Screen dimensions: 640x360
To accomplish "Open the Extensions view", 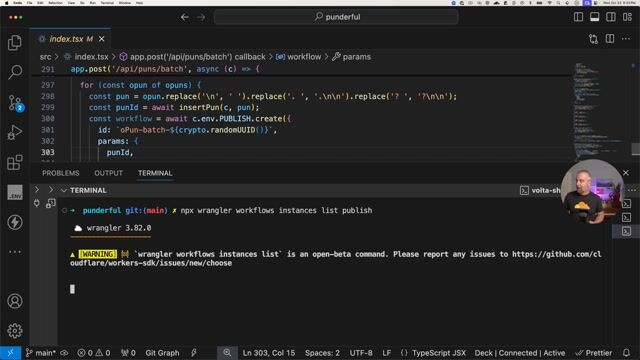I will click(15, 162).
